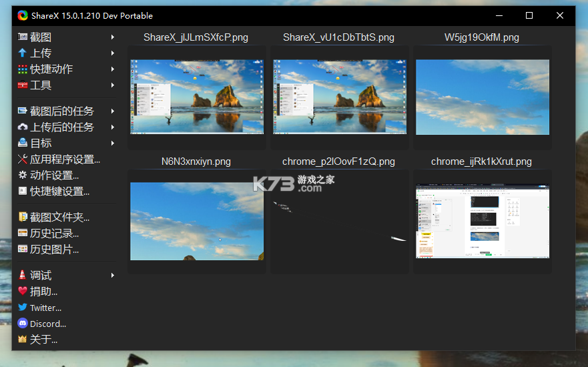The height and width of the screenshot is (367, 588).
Task: Expand the 截图 submenu arrow
Action: tap(113, 37)
